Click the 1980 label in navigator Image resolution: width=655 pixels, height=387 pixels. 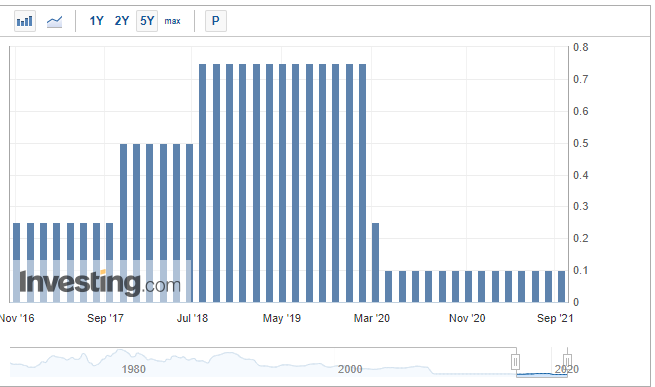click(x=134, y=369)
